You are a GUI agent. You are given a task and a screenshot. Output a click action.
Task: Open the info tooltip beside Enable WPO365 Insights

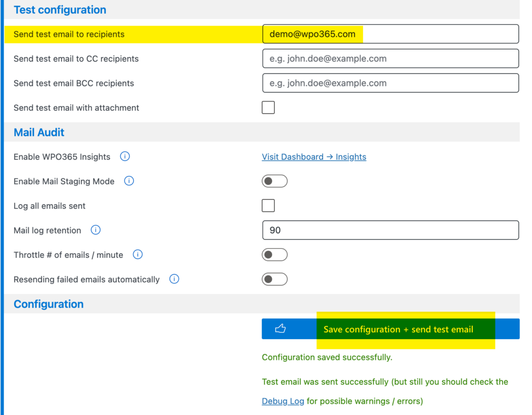coord(125,156)
